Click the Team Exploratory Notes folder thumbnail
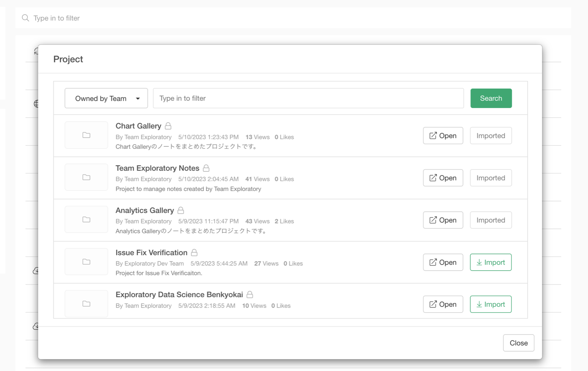588x371 pixels. coord(86,178)
